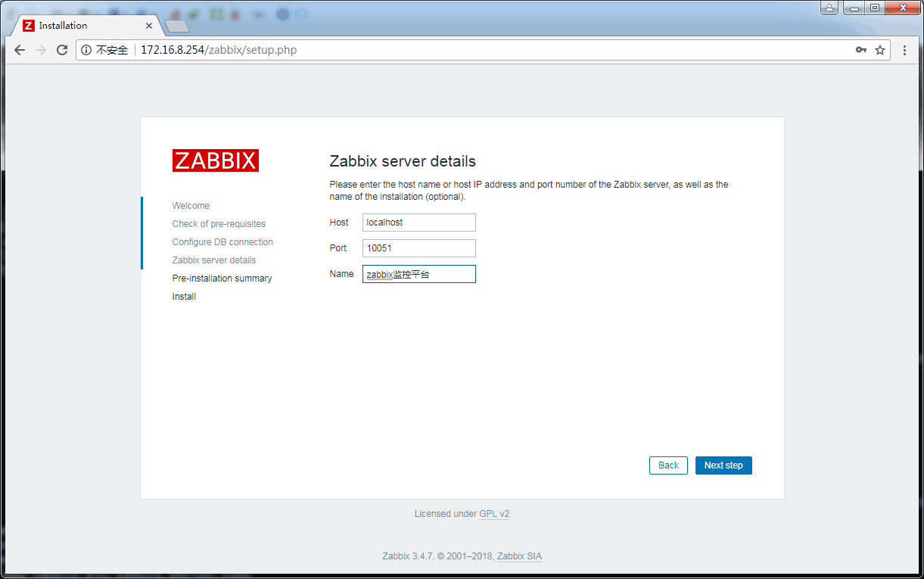This screenshot has width=924, height=579.
Task: Edit the Name text field
Action: coord(418,274)
